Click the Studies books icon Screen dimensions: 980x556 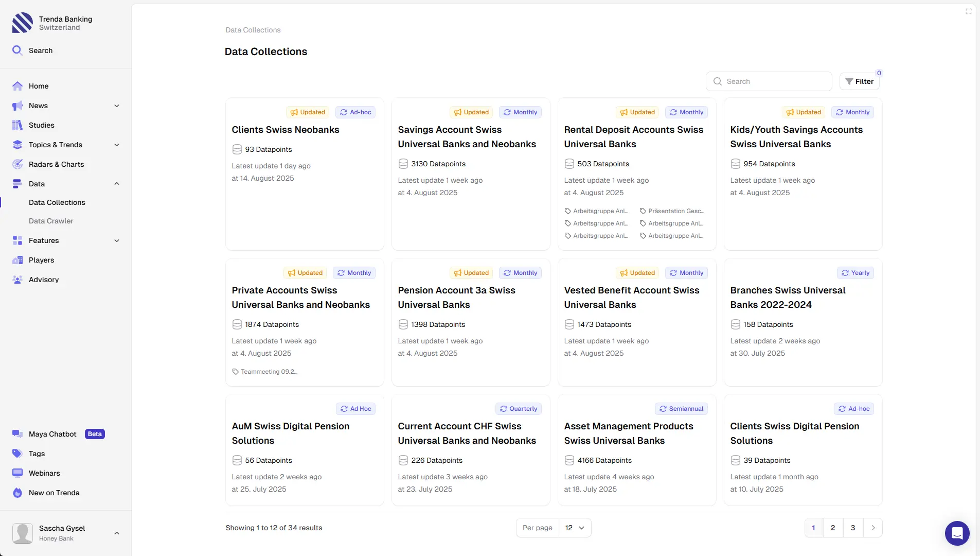(x=17, y=125)
